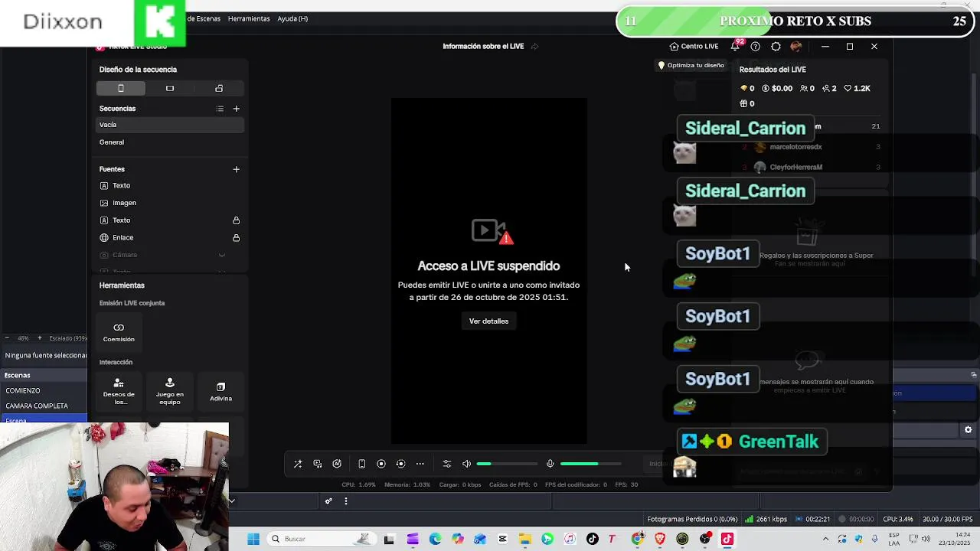980x551 pixels.
Task: Adjust the speaker volume slider
Action: pos(507,464)
